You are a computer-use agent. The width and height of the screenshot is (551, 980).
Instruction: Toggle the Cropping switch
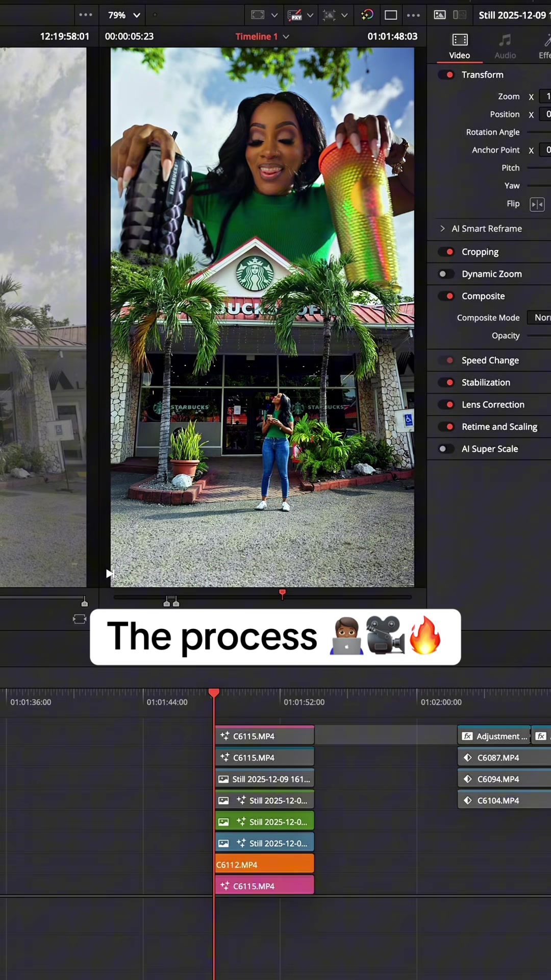coord(446,252)
